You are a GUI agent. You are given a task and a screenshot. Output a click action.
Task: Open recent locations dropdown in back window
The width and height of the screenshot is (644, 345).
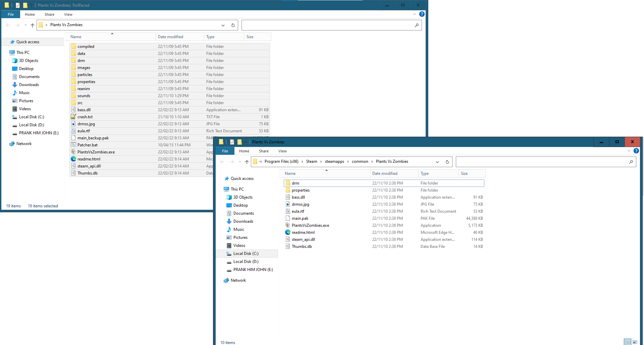click(x=25, y=25)
